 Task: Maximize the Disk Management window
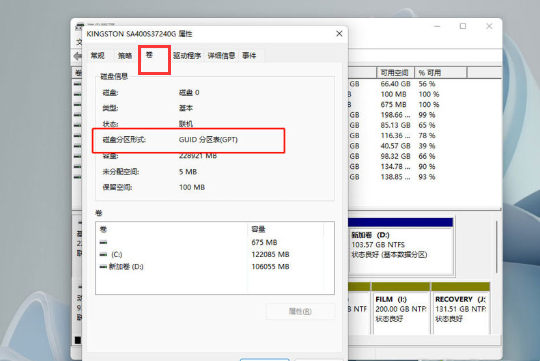pos(463,26)
